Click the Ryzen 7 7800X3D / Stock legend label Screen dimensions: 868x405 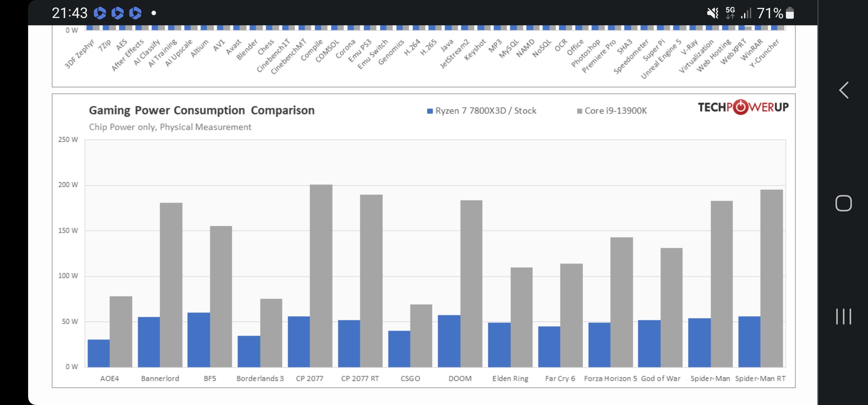coord(485,111)
